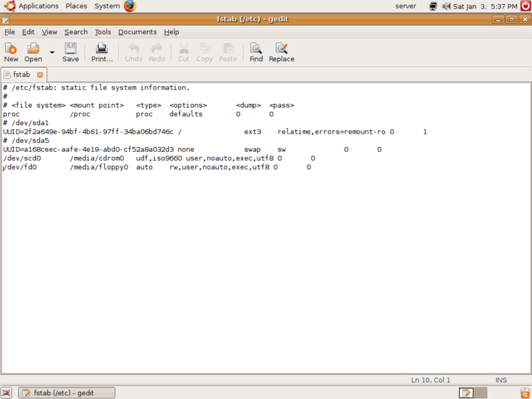Open the network connection icon
This screenshot has height=399, width=532.
point(433,6)
